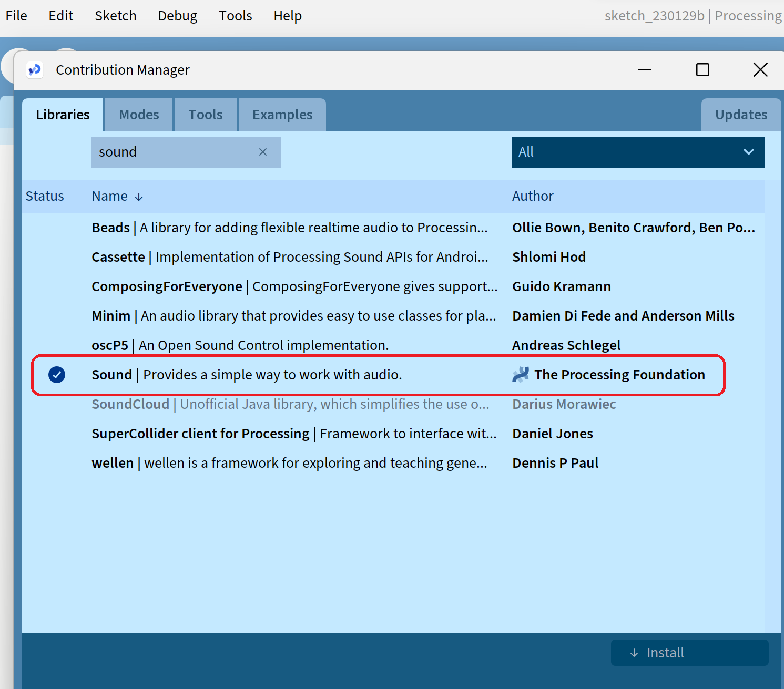Click the sound search field

click(186, 152)
